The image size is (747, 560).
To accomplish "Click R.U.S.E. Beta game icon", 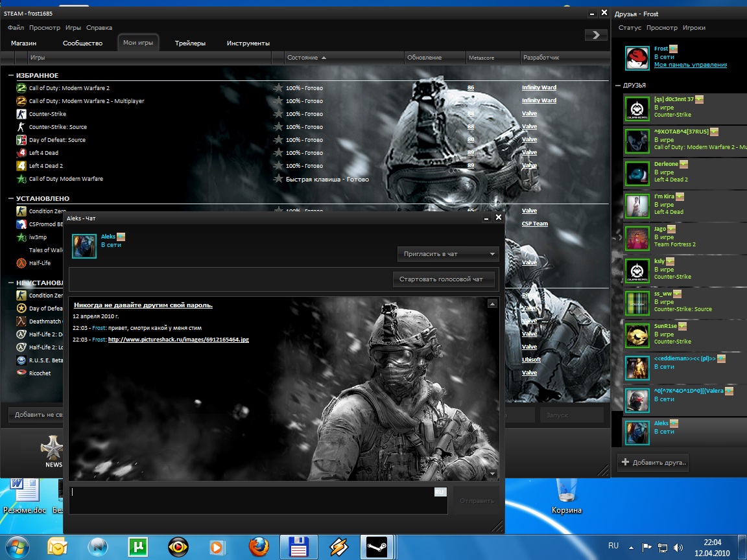I will coord(21,360).
